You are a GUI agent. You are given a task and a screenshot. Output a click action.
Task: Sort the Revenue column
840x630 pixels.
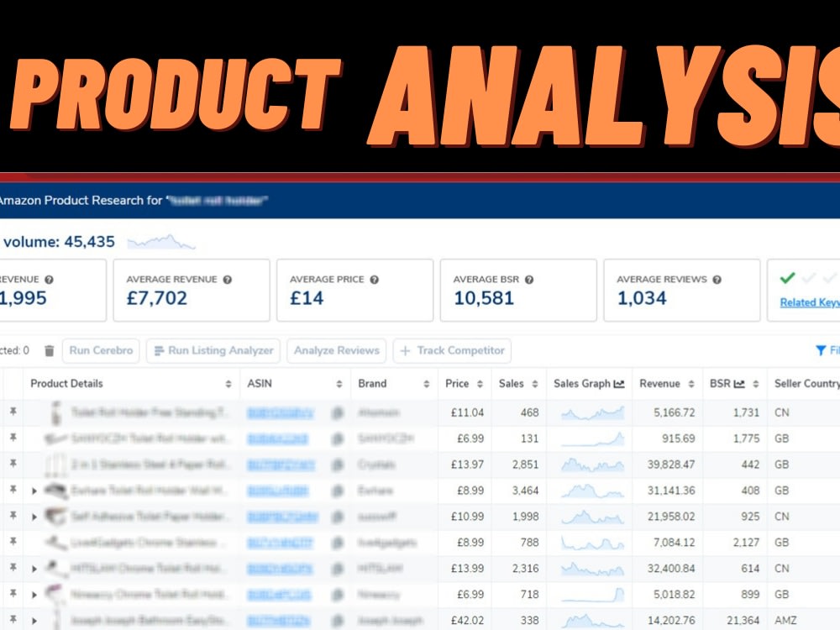tap(691, 384)
